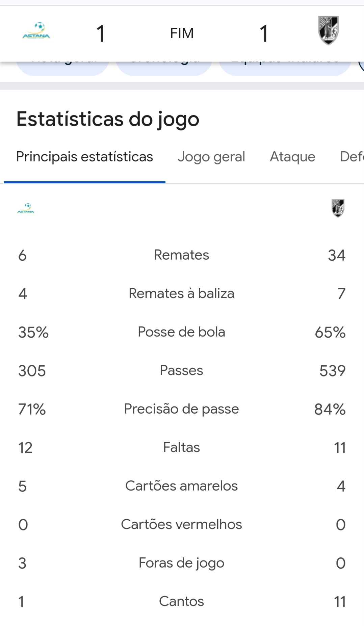Tap the Vitória Guimarães crest in score header
The height and width of the screenshot is (626, 364).
click(329, 30)
